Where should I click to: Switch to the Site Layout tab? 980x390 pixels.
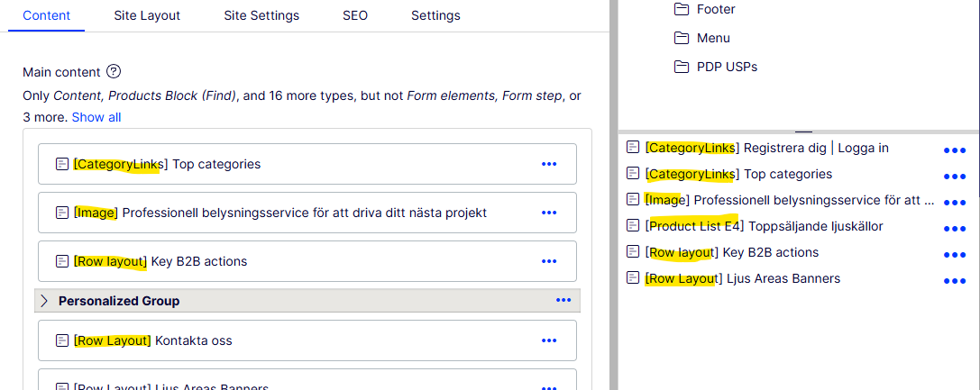point(147,15)
